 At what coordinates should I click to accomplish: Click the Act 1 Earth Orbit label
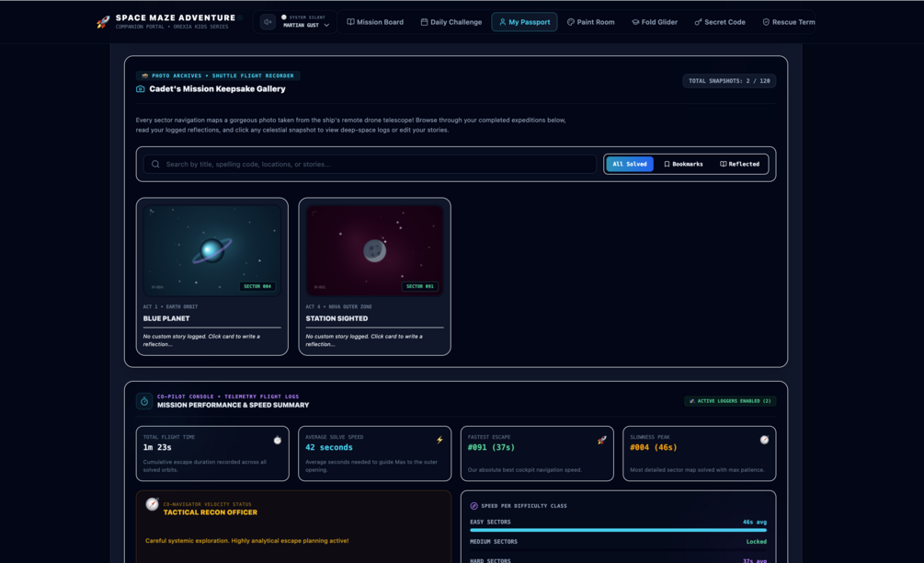(170, 306)
